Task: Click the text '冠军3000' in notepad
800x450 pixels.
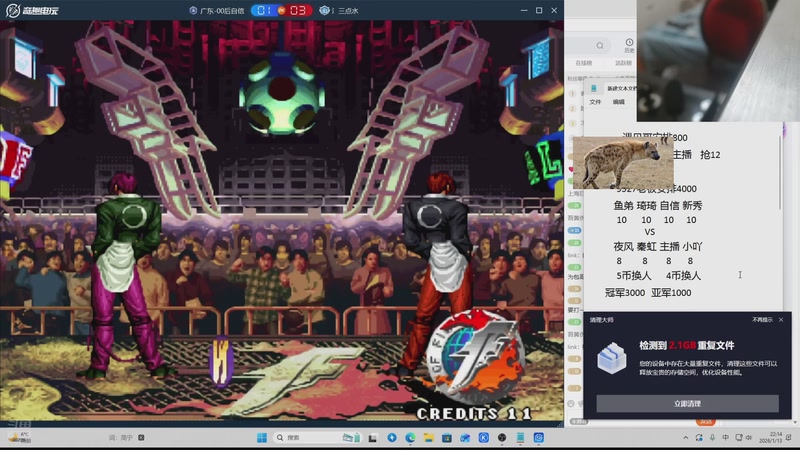Action: click(x=624, y=293)
